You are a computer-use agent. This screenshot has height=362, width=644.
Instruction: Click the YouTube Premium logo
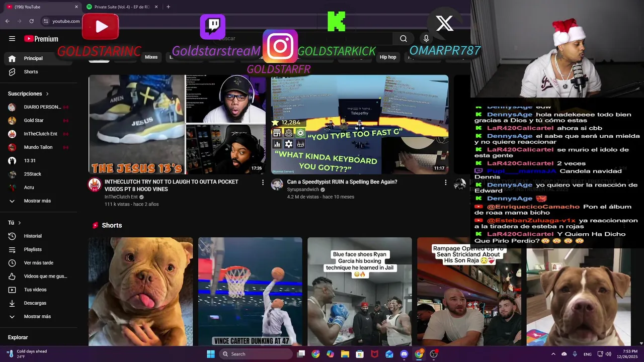tap(41, 39)
